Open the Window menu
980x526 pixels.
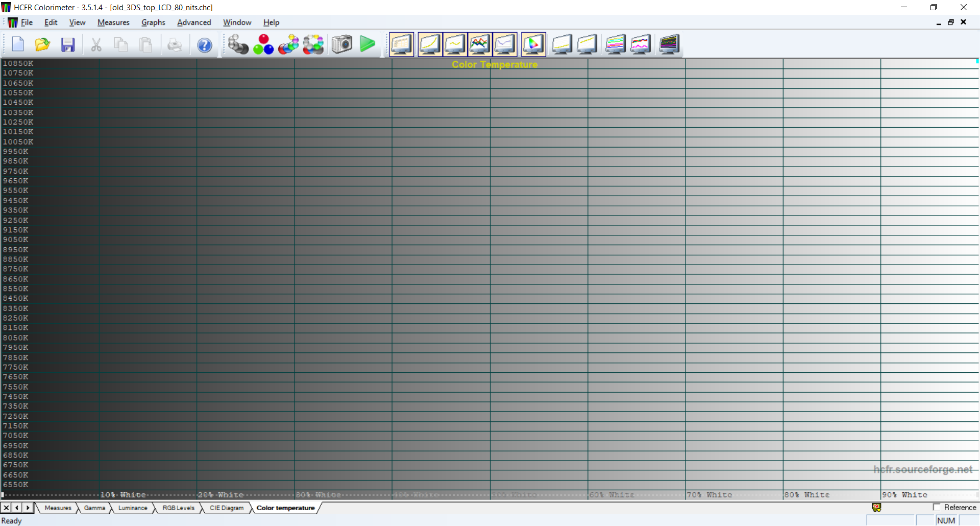tap(237, 22)
